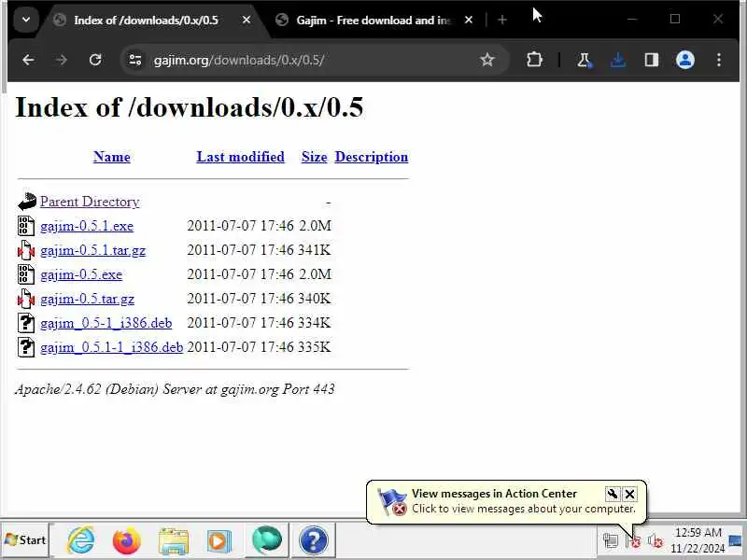
Task: Click the network tray icon
Action: [x=611, y=541]
